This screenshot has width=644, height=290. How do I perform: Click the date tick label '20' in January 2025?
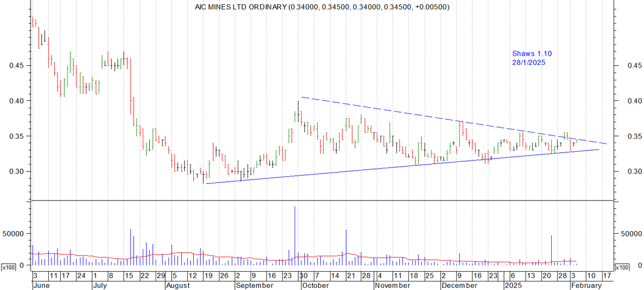click(546, 276)
